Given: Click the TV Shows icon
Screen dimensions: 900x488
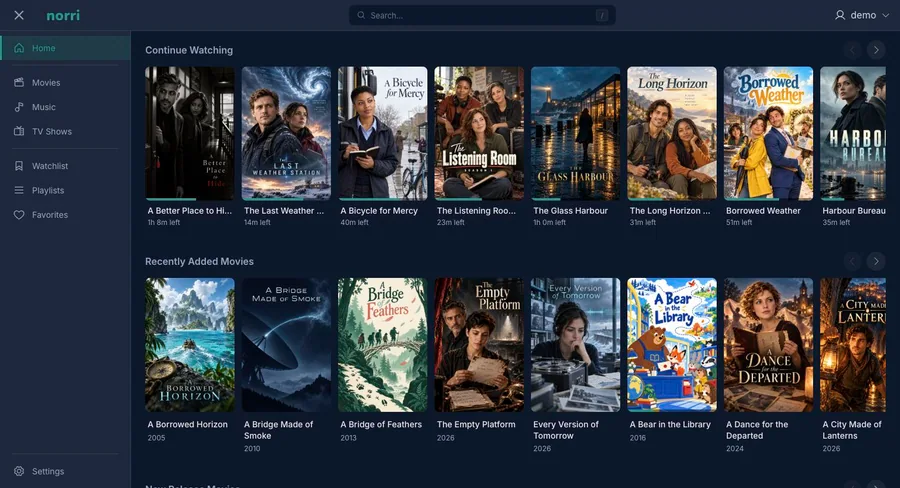Looking at the screenshot, I should tap(19, 131).
